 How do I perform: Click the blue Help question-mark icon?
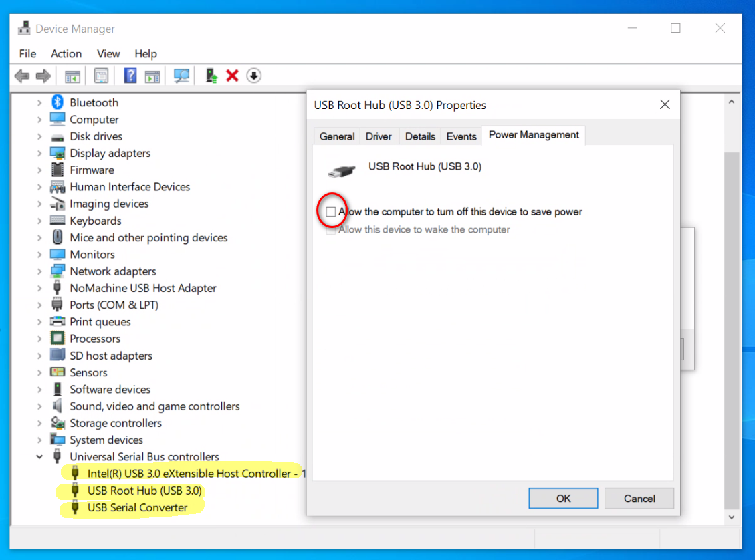[x=130, y=76]
